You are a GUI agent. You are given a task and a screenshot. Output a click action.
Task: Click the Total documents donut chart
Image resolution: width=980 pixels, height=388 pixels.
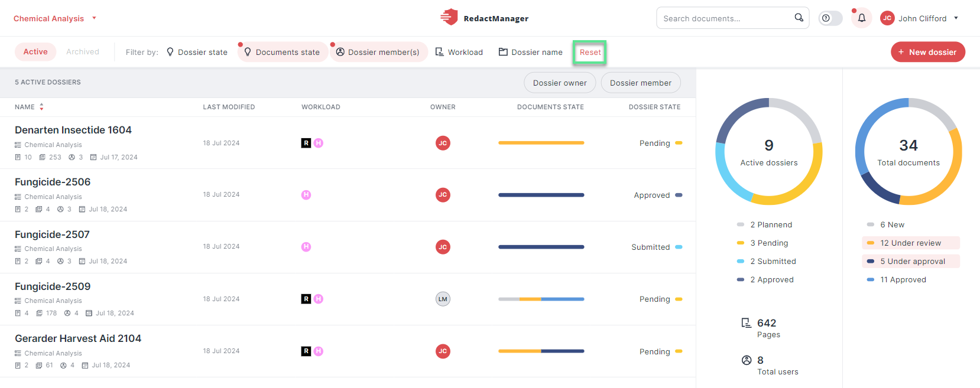[908, 152]
